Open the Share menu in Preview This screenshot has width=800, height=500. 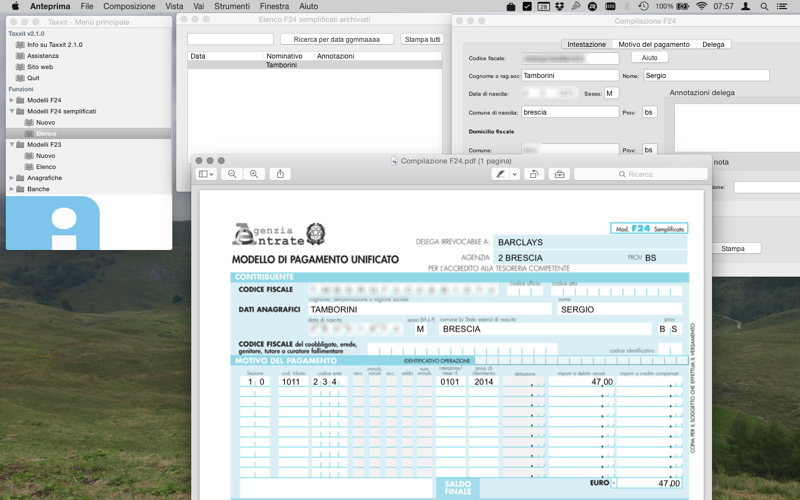[x=280, y=174]
